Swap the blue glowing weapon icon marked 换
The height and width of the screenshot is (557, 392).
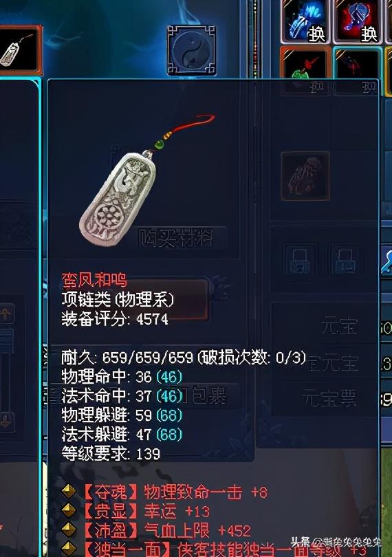pos(305,22)
